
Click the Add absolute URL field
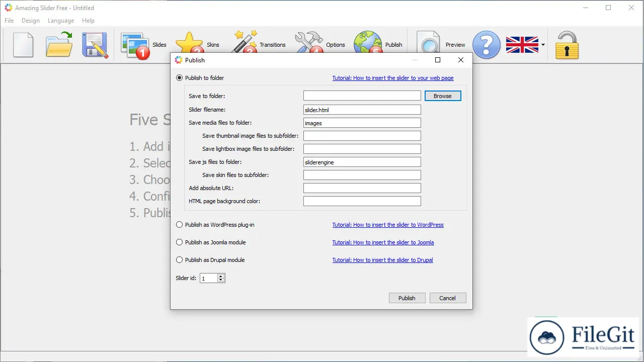click(362, 188)
